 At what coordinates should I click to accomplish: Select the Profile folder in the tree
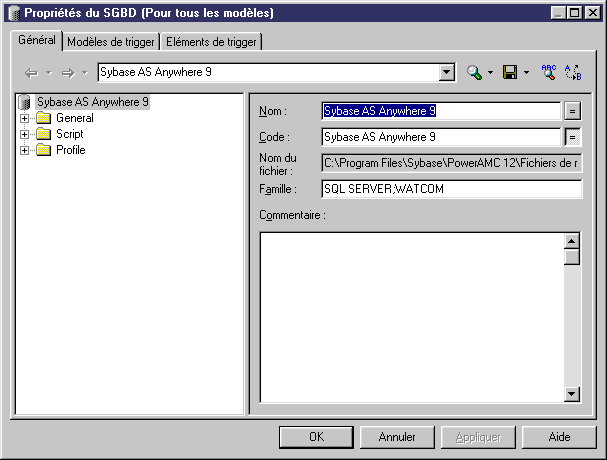[71, 150]
